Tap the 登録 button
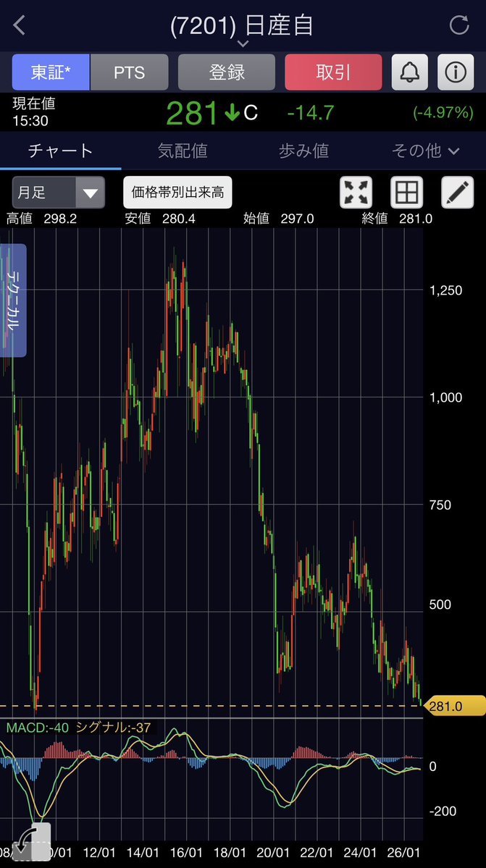 227,72
